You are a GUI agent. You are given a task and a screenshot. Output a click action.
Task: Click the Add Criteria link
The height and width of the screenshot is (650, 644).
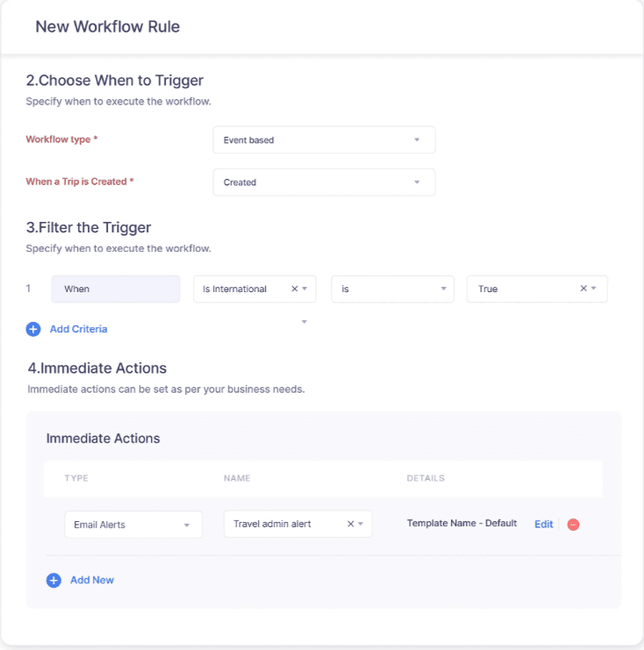[78, 329]
